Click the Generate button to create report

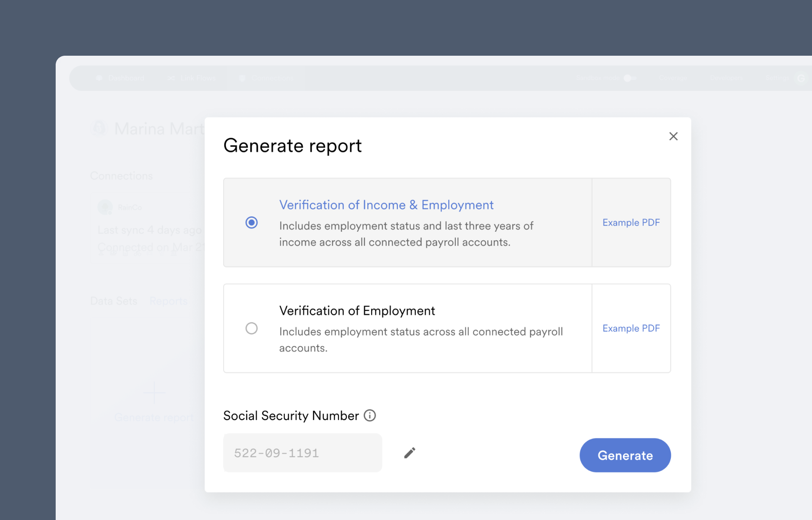pyautogui.click(x=625, y=455)
